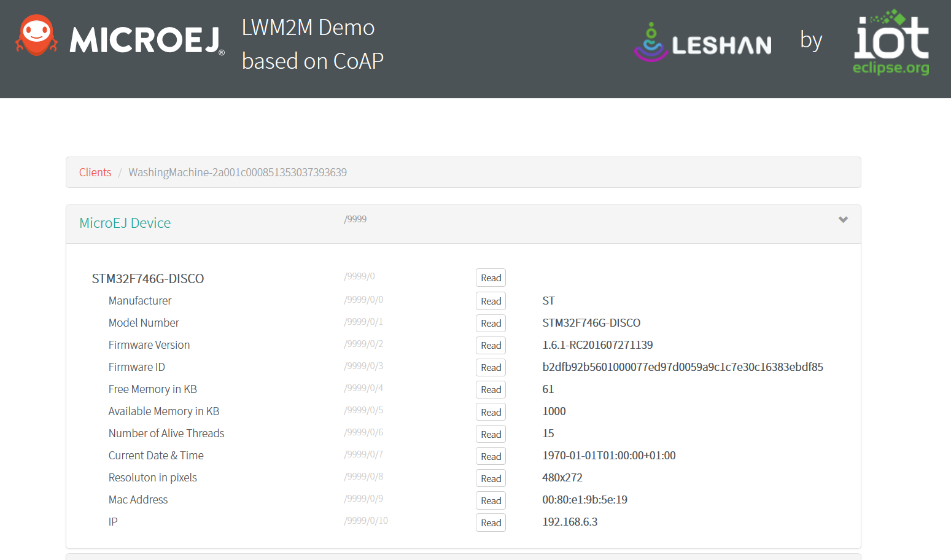This screenshot has height=560, width=951.
Task: Read the Model Number resource
Action: [491, 323]
